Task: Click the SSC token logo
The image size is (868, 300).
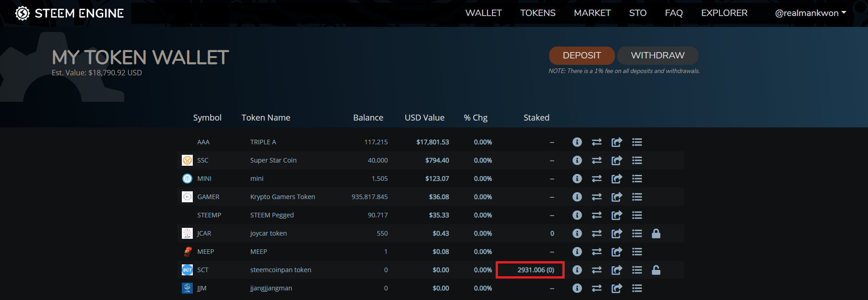Action: (x=187, y=160)
